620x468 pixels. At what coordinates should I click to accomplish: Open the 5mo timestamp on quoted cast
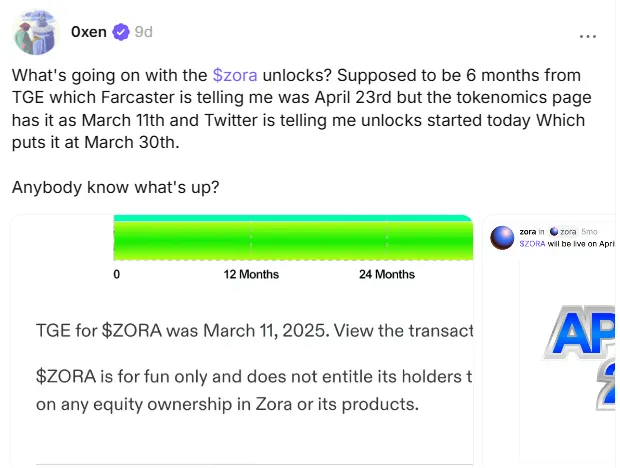point(590,232)
